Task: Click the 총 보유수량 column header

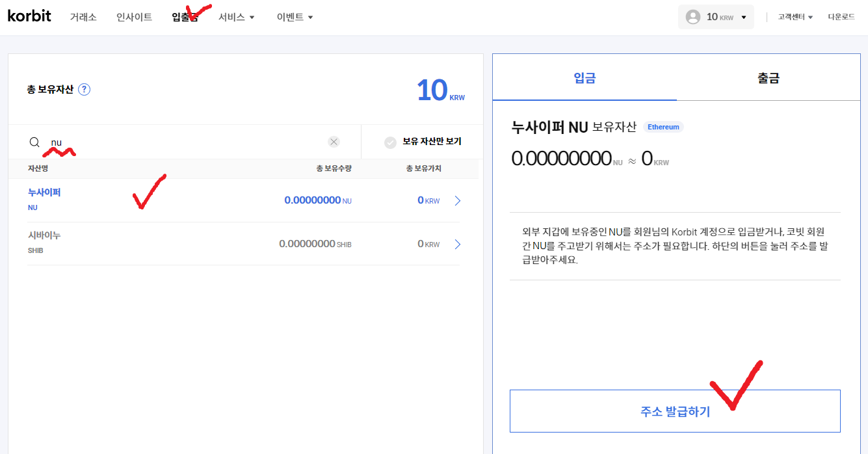Action: pos(334,168)
